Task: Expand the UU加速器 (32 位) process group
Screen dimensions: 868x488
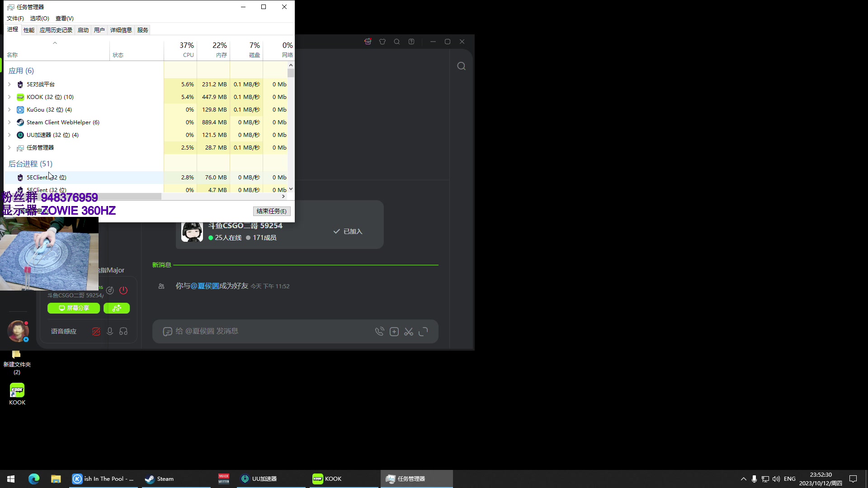Action: tap(9, 135)
